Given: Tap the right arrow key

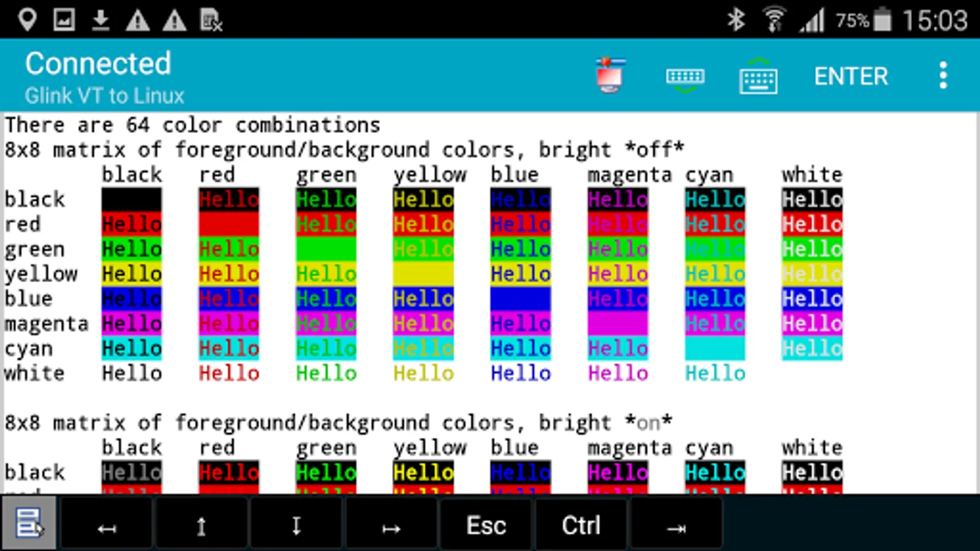Looking at the screenshot, I should pyautogui.click(x=391, y=525).
